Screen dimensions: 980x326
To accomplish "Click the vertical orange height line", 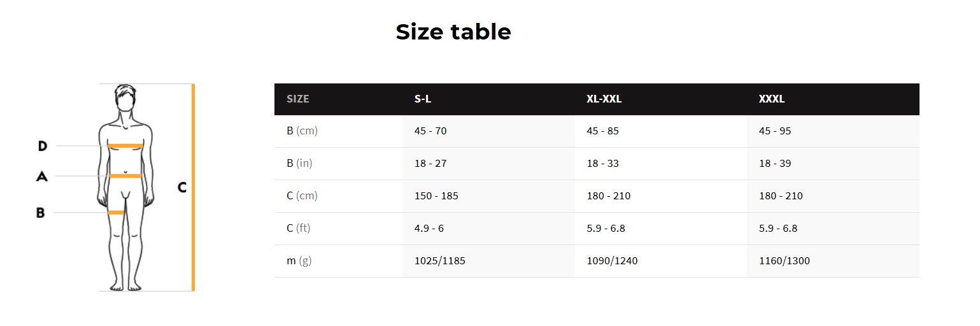I will pyautogui.click(x=193, y=187).
